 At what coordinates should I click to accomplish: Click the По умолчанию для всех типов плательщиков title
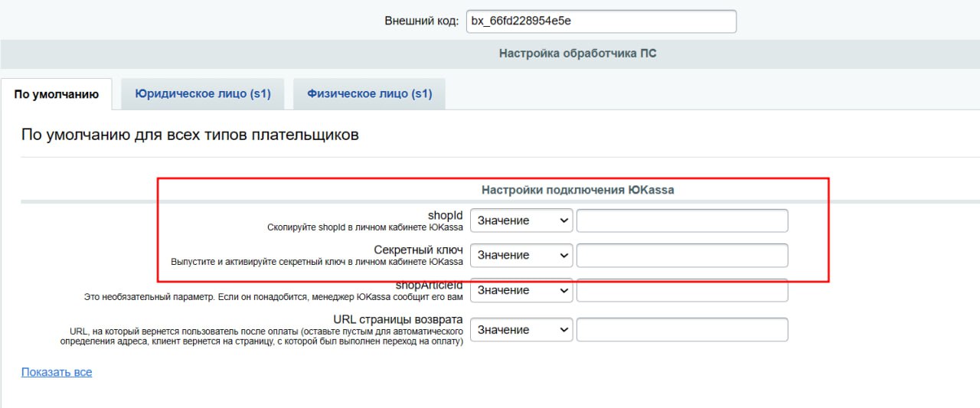click(190, 135)
